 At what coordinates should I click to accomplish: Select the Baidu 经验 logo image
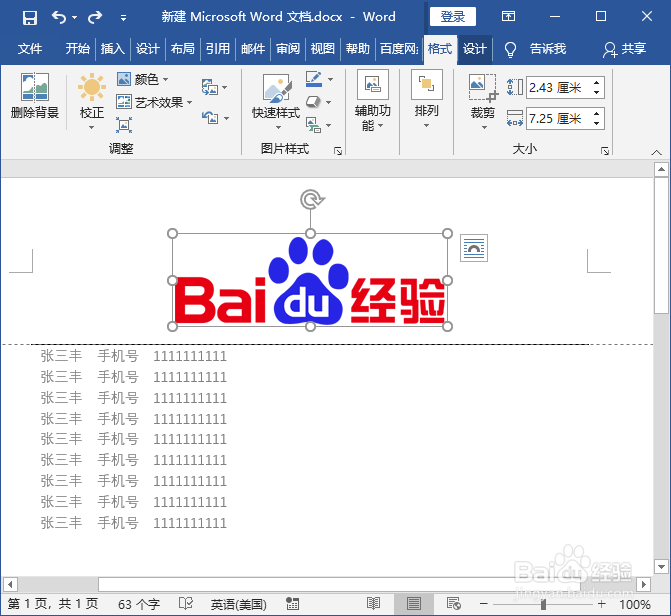[x=310, y=280]
